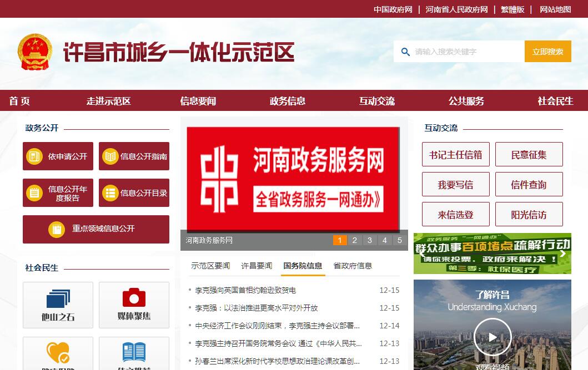588x370 pixels.
Task: Switch to 省政府信息 tab
Action: 353,266
